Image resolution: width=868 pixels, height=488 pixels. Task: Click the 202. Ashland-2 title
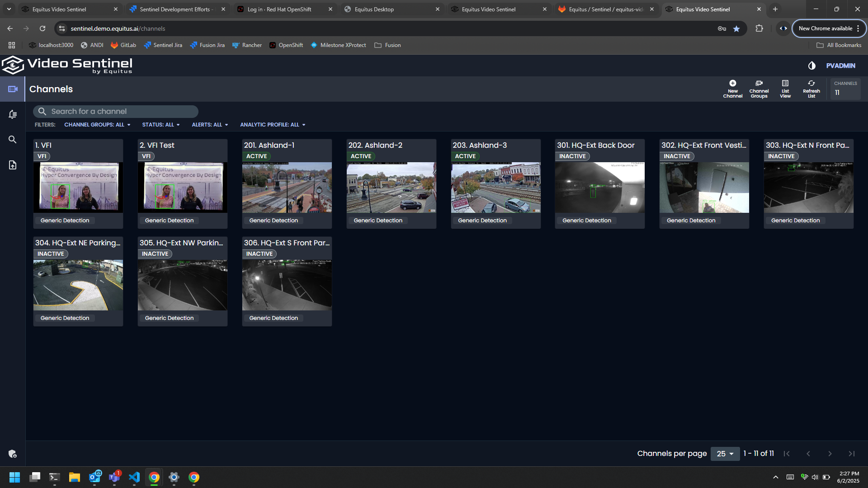click(375, 145)
